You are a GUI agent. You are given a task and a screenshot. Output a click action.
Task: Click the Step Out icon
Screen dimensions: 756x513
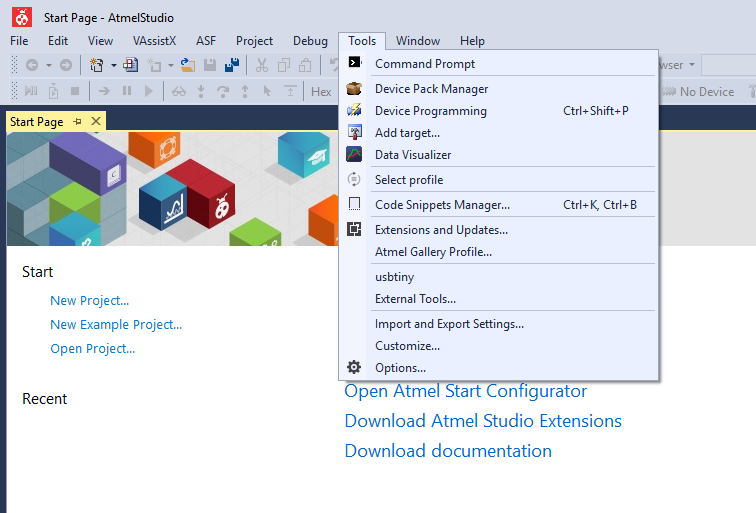(245, 91)
